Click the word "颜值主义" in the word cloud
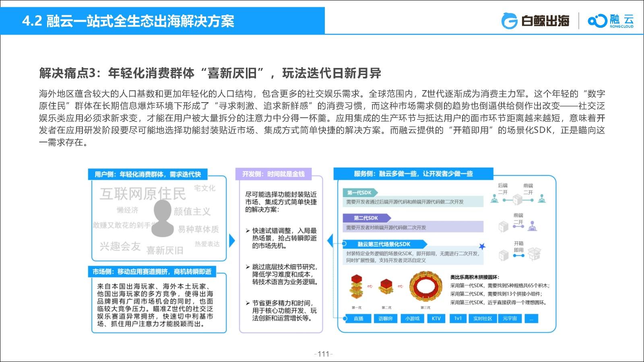The height and width of the screenshot is (362, 644). 192,212
